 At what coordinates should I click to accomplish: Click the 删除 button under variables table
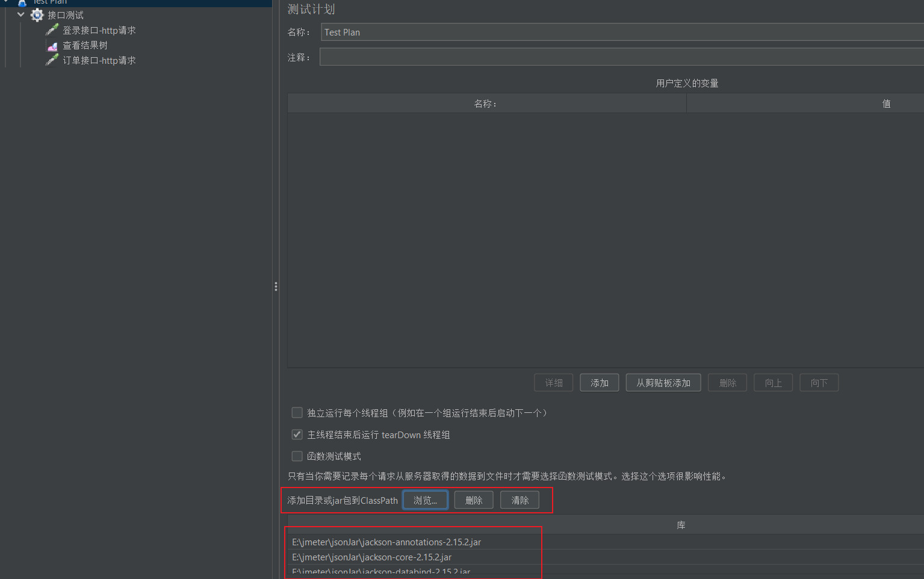pos(728,383)
